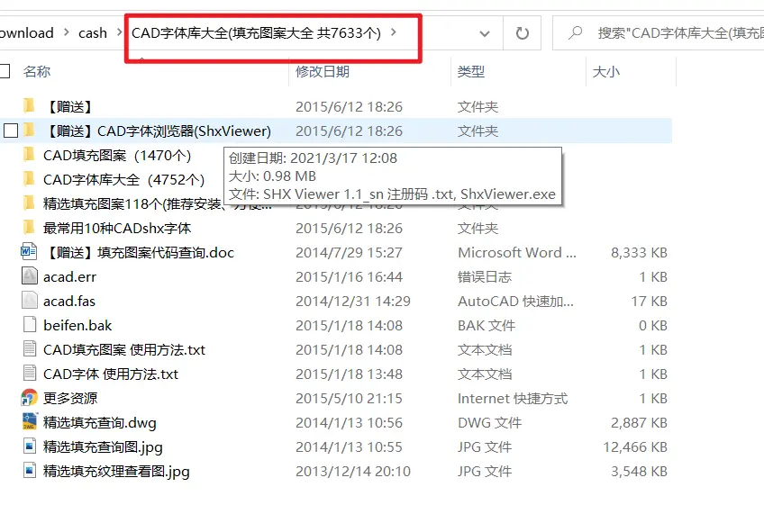Select the 【赠送】CAD字体浏览器(ShxViewer) name

(x=158, y=131)
